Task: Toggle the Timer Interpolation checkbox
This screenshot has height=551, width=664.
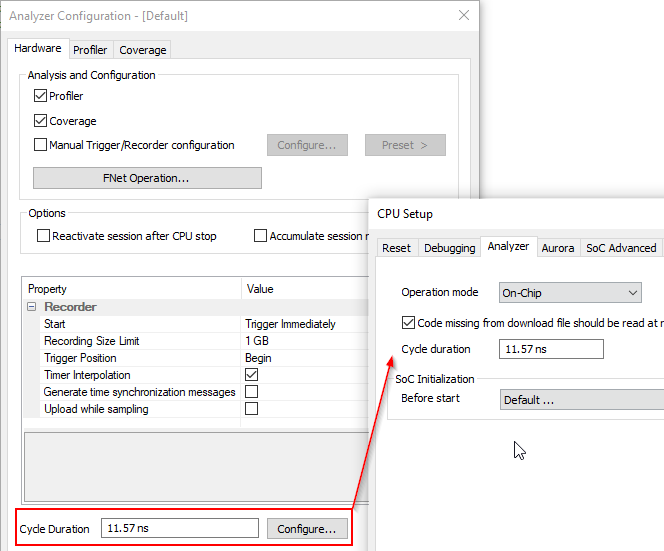Action: [x=251, y=375]
